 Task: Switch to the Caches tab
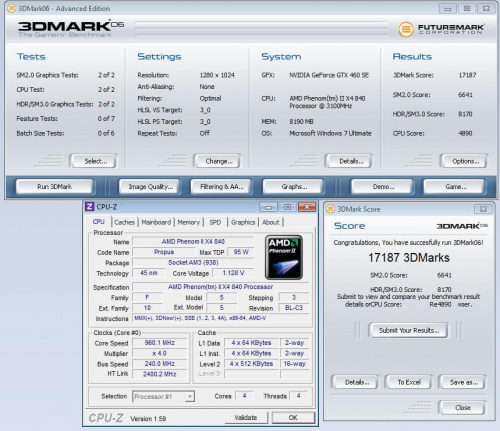[124, 222]
